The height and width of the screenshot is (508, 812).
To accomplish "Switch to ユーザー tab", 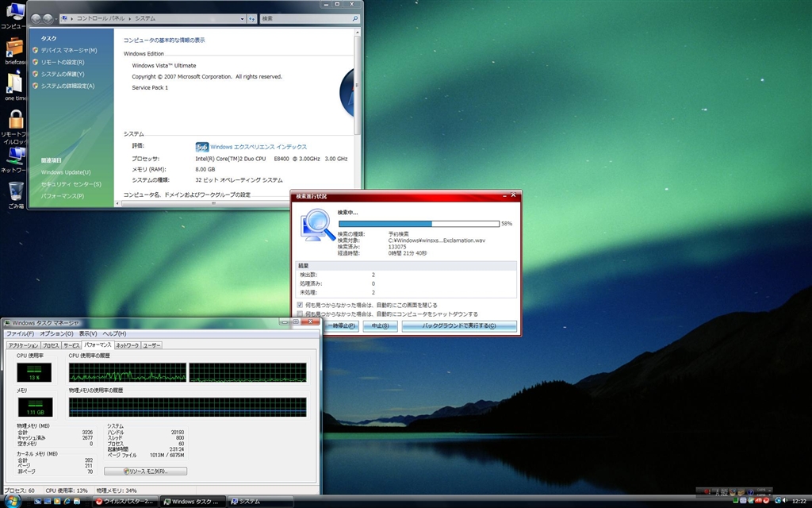I will point(151,345).
